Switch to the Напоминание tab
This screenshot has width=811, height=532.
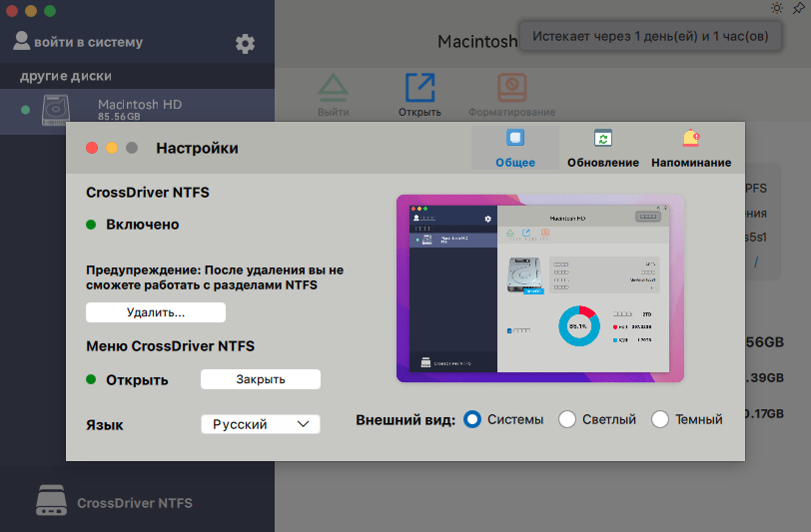pyautogui.click(x=691, y=149)
